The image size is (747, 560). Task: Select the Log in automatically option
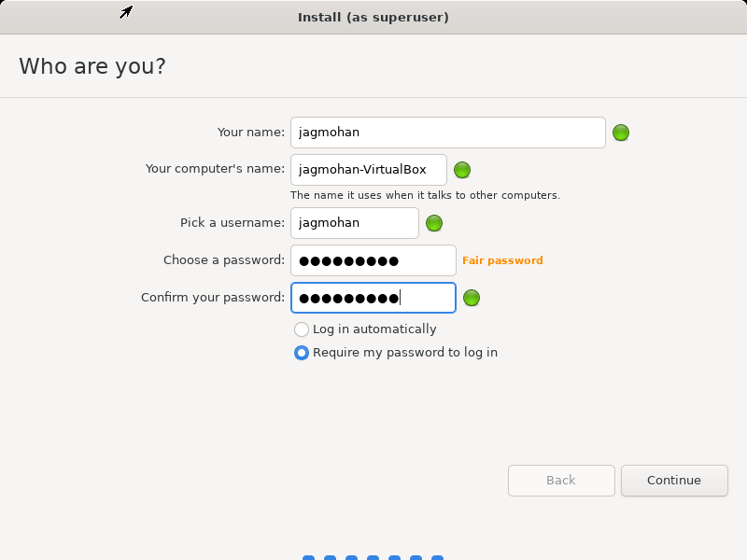click(365, 329)
